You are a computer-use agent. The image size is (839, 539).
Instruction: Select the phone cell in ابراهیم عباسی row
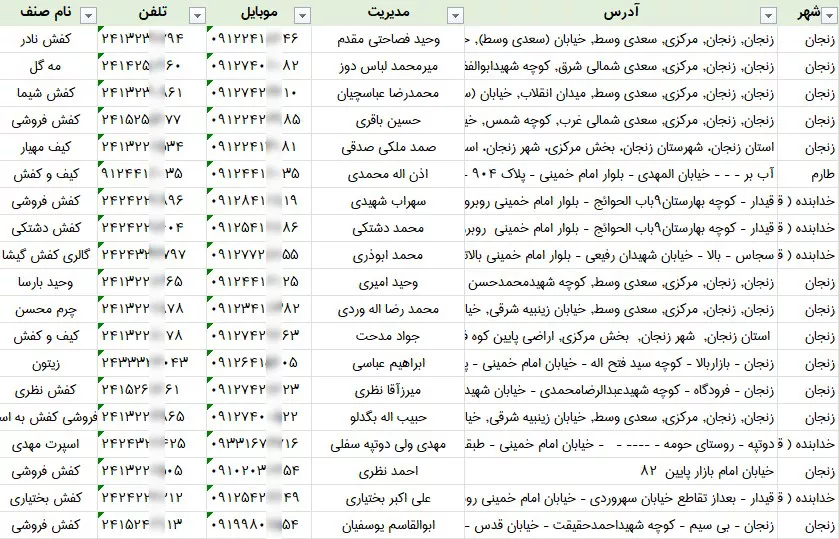(152, 363)
